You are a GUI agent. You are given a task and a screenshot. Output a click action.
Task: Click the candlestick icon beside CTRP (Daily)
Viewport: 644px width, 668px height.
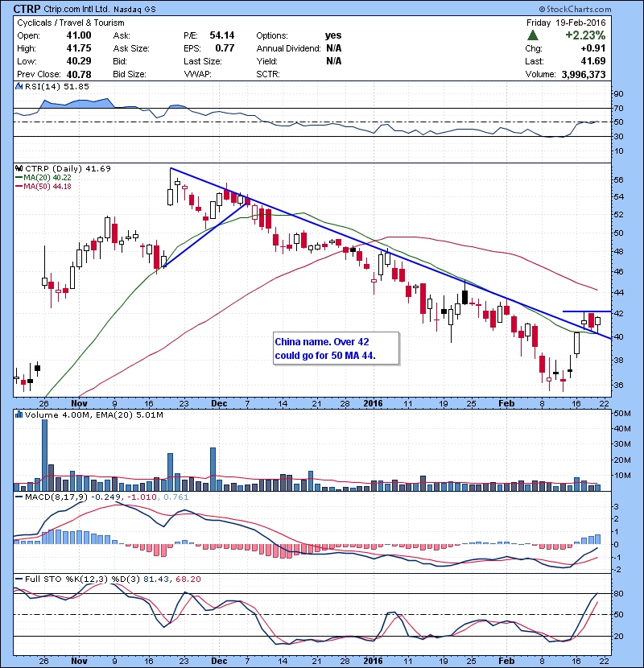[19, 168]
